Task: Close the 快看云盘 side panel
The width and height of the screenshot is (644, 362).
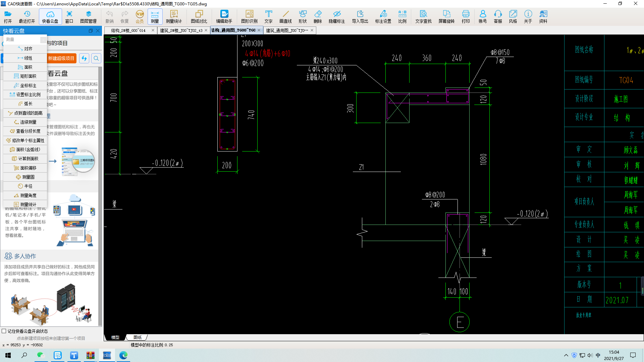Action: [x=98, y=31]
